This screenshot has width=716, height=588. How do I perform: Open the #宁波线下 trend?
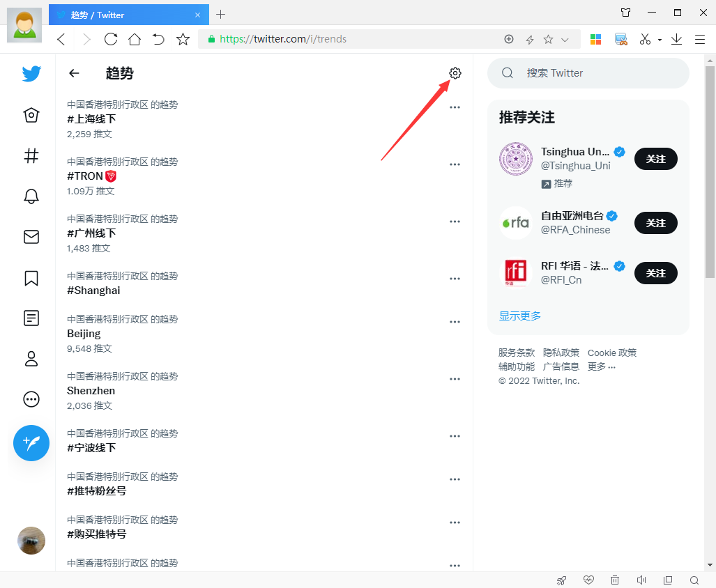[x=91, y=448]
